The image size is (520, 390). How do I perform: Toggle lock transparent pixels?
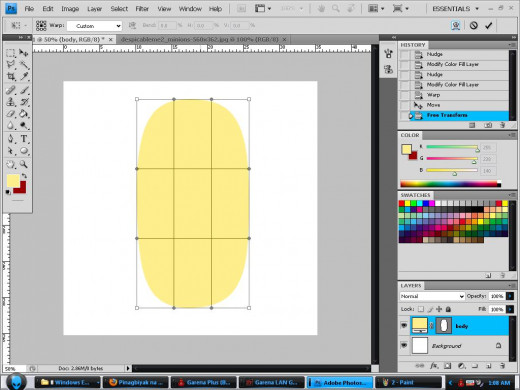(x=421, y=309)
